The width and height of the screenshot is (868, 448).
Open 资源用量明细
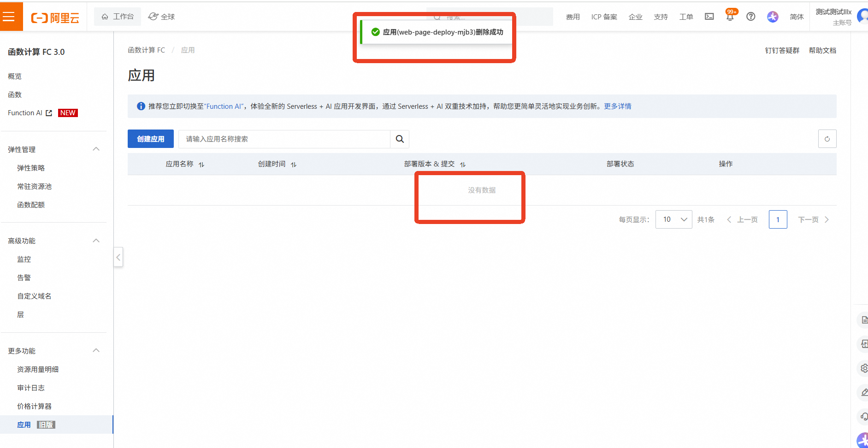pos(38,369)
